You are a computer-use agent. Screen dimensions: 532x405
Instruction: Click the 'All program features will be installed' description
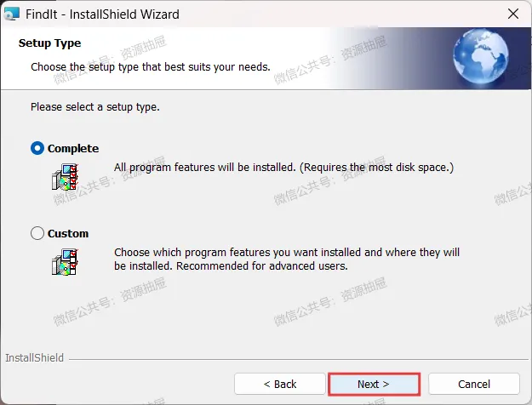pyautogui.click(x=283, y=168)
